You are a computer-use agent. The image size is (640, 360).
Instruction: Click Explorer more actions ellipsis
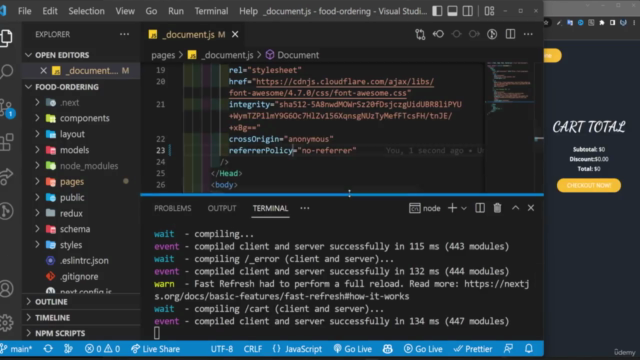(124, 34)
